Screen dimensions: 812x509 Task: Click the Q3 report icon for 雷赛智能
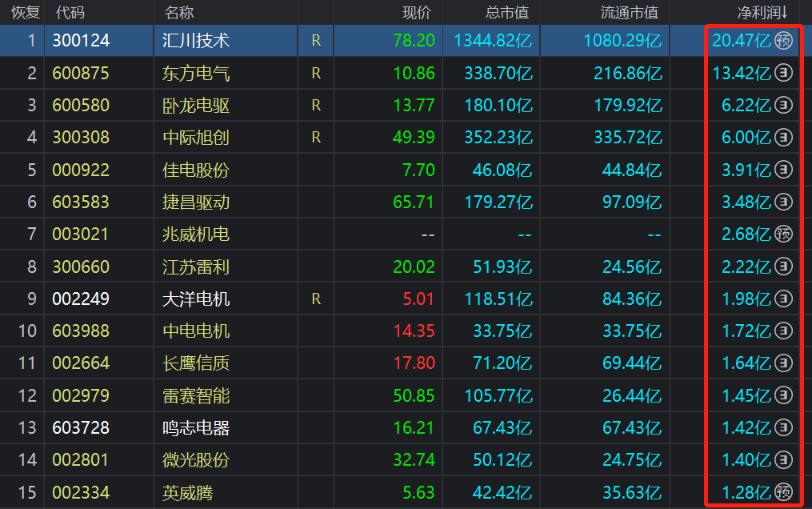(x=783, y=395)
